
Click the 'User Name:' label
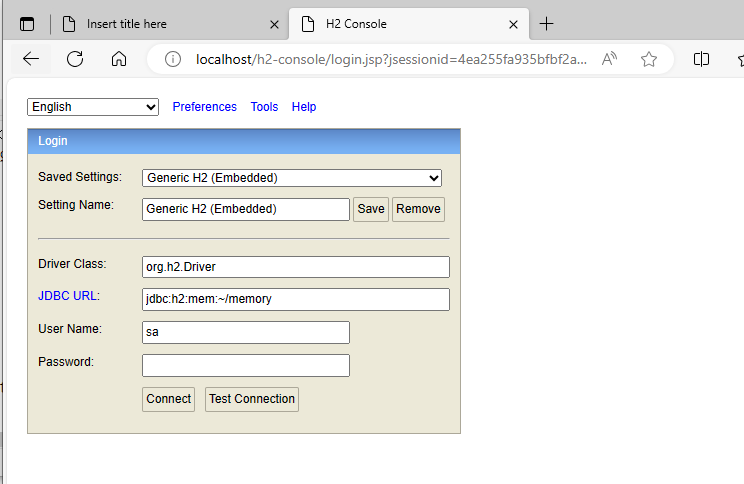70,329
